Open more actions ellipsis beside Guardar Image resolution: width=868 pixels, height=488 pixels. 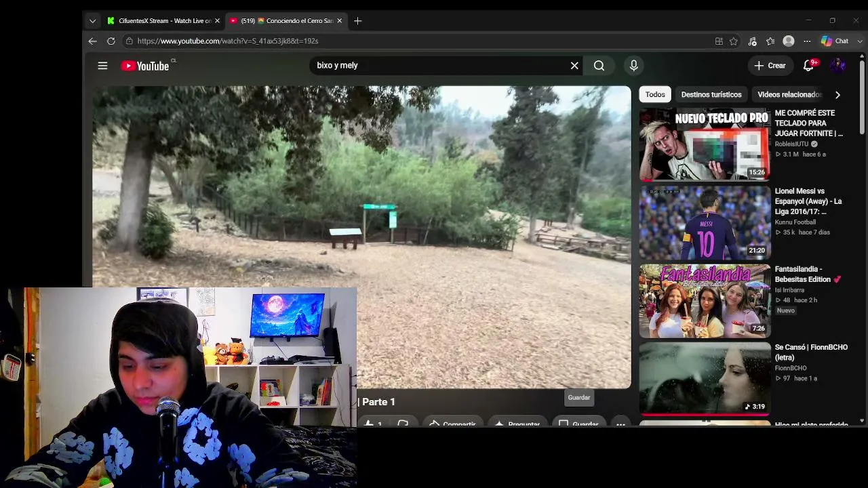point(620,424)
